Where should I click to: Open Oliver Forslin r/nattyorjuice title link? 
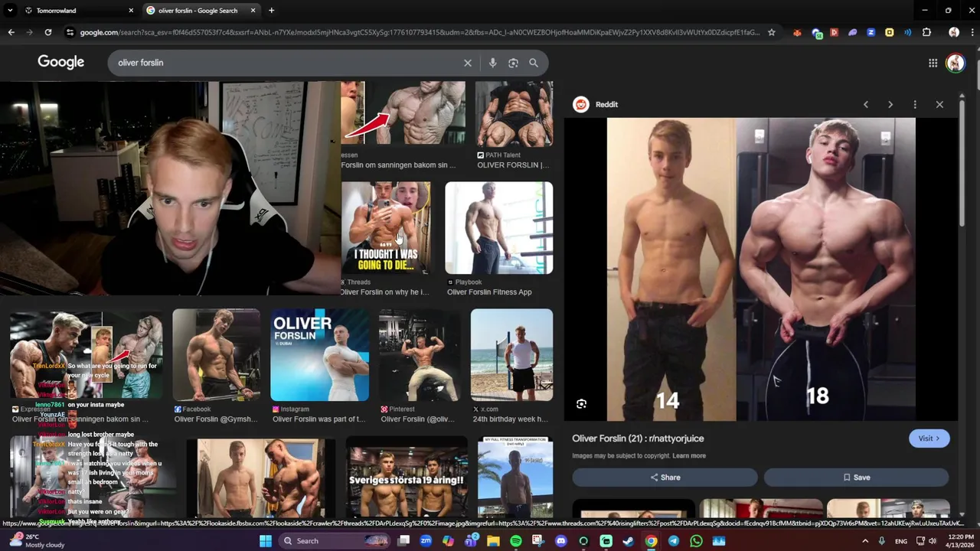point(638,439)
